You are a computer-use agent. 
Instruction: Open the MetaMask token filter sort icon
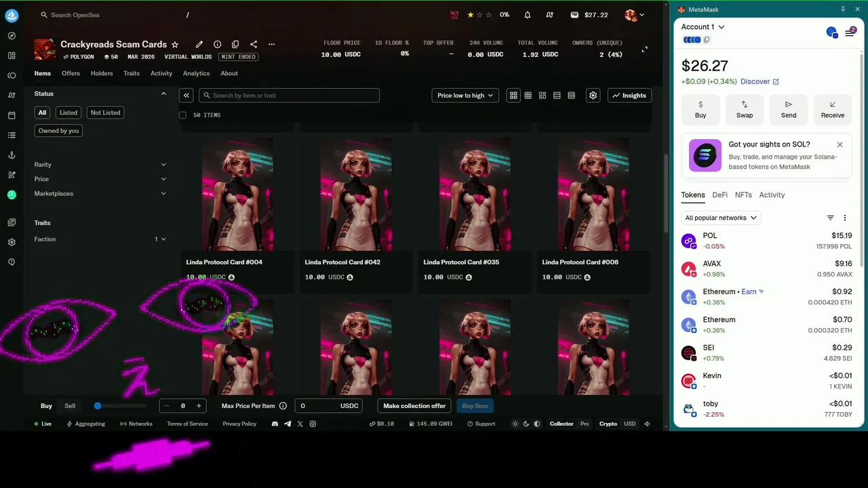point(830,218)
